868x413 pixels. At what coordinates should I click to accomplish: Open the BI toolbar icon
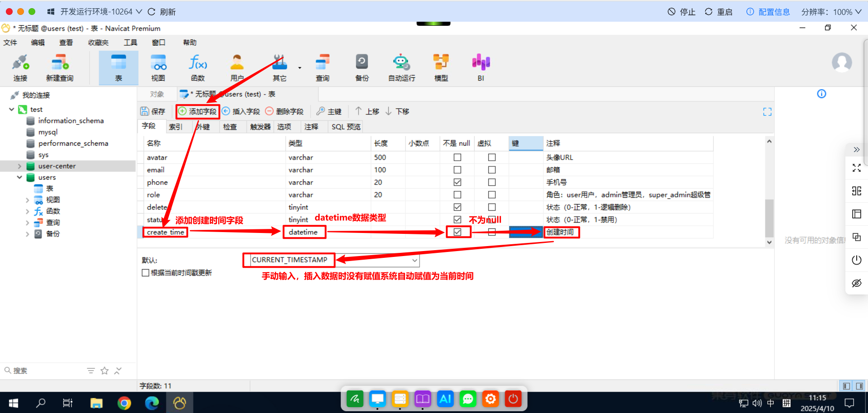[481, 68]
